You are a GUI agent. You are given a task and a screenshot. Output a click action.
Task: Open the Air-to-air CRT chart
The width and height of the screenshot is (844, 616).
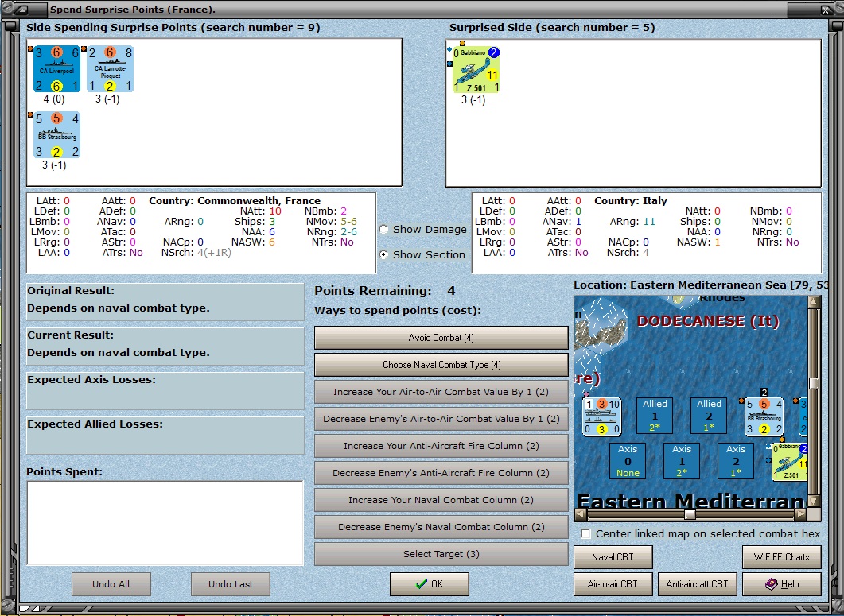point(613,583)
